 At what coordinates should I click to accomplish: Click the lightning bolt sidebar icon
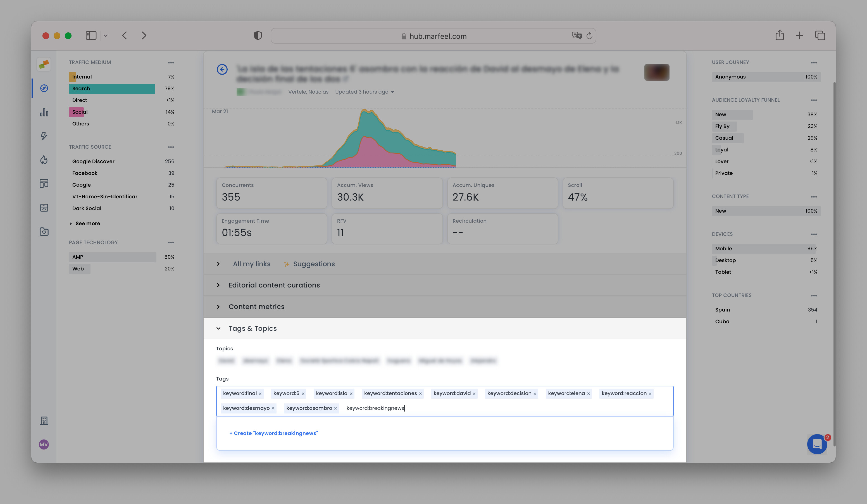click(44, 136)
